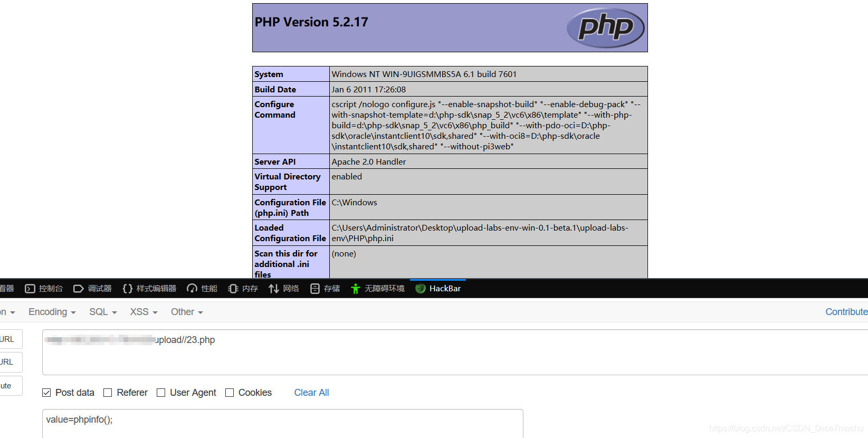Expand the SQL dropdown menu
Screen dimensions: 868x438
click(103, 312)
